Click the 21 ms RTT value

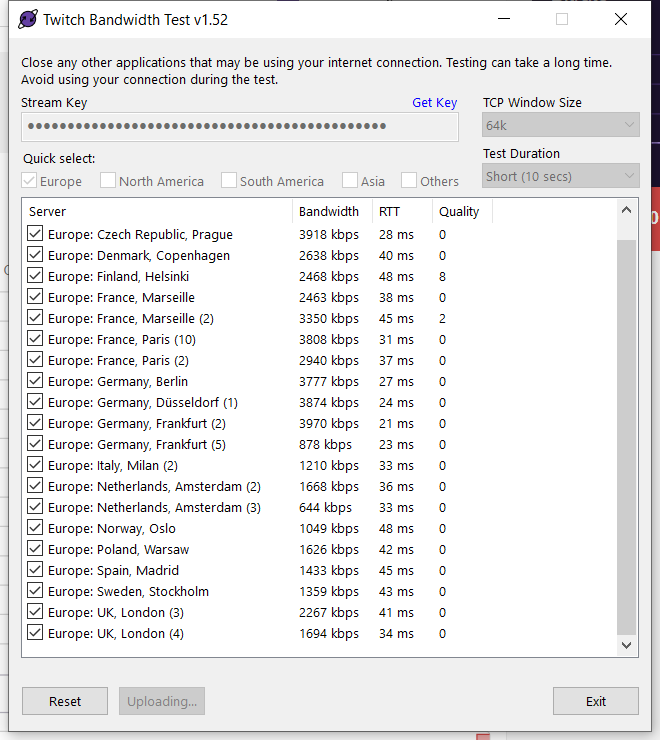[396, 423]
